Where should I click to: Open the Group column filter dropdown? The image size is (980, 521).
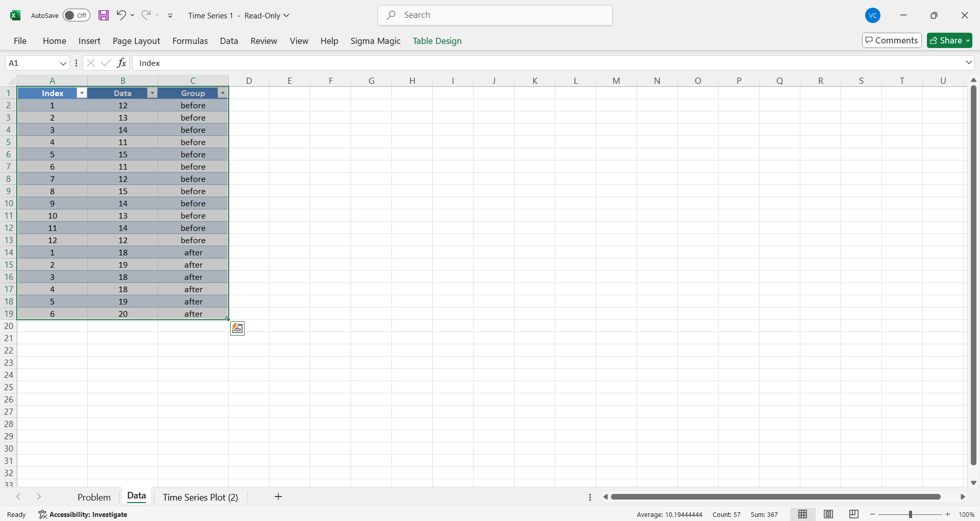(223, 93)
